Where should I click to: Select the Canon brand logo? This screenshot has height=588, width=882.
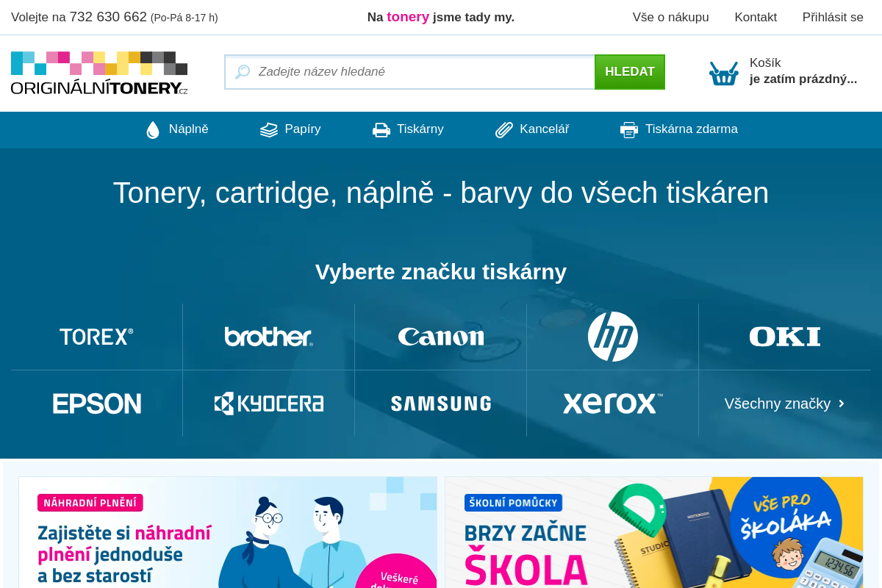point(441,337)
